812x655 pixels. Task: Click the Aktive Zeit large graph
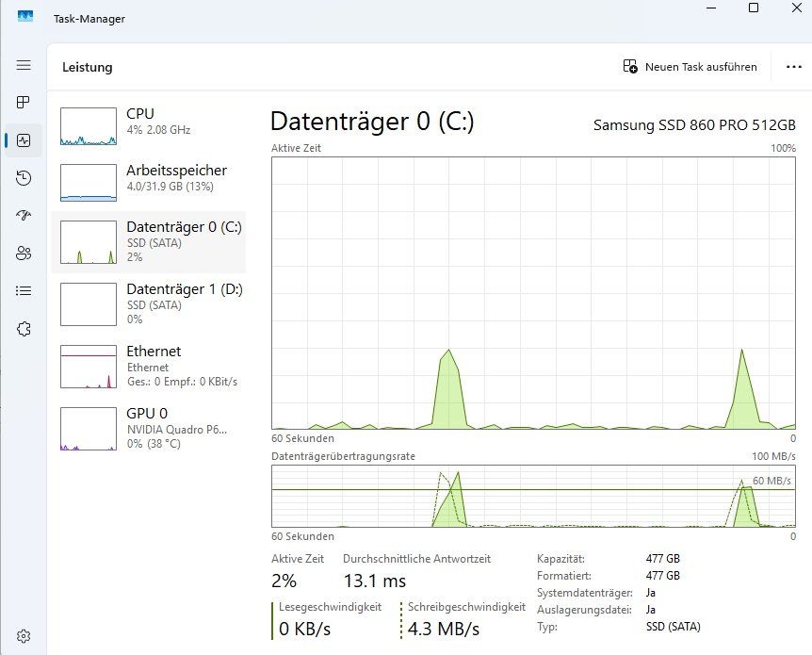point(533,293)
